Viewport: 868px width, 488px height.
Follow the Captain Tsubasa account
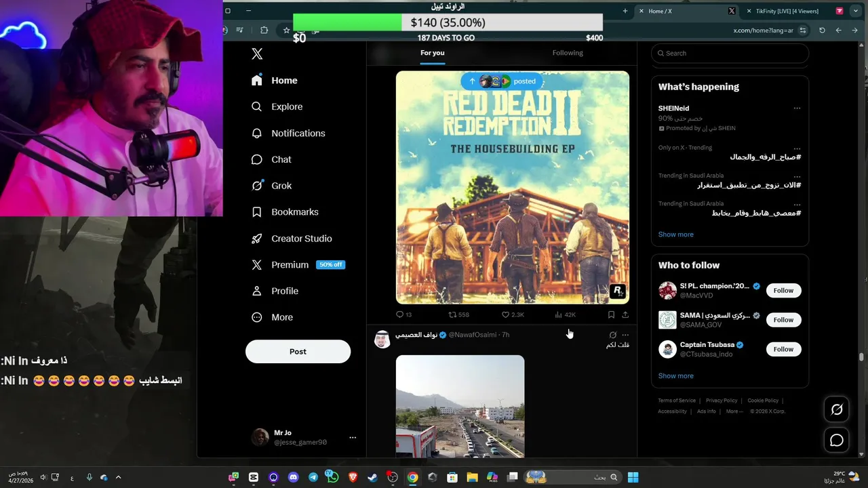click(783, 350)
